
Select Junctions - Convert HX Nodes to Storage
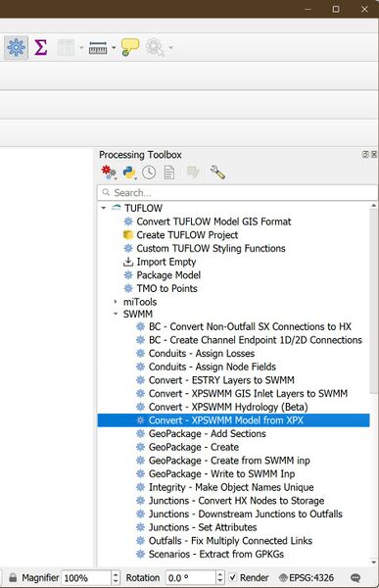(x=237, y=501)
